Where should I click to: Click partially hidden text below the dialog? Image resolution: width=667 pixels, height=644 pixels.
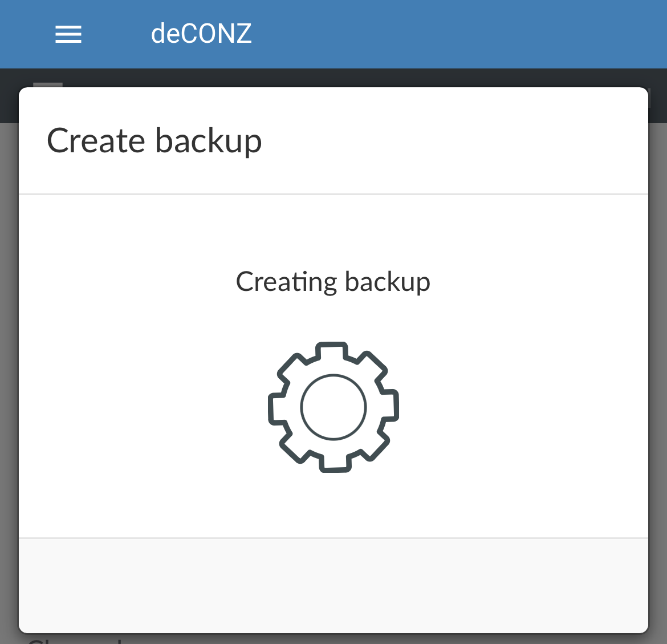(x=74, y=639)
